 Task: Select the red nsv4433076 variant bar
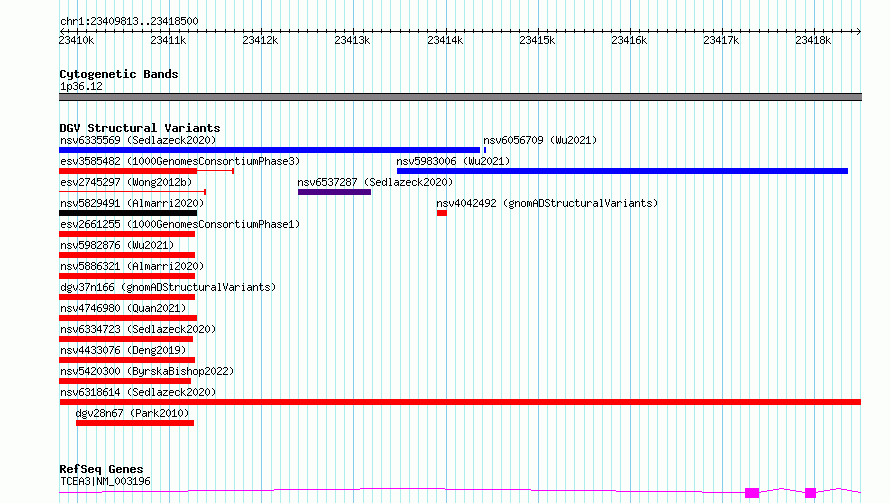point(127,360)
